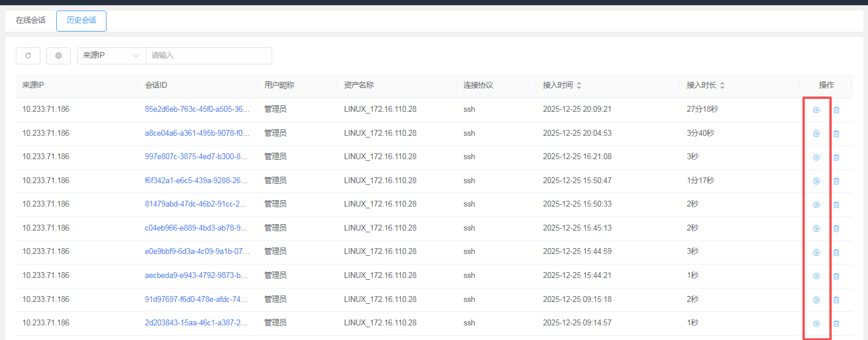Select time cell 2025-12-25 16:21:08
This screenshot has height=340, width=868.
point(577,156)
